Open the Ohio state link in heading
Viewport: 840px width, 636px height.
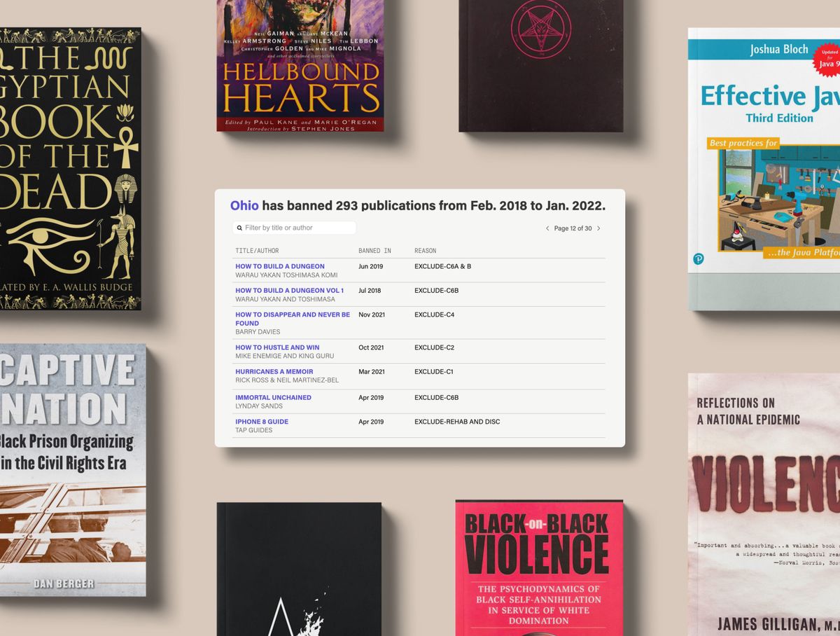pyautogui.click(x=244, y=206)
